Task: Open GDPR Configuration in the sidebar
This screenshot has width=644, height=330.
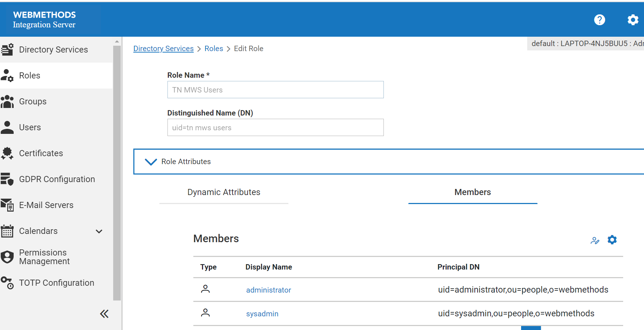Action: point(56,179)
